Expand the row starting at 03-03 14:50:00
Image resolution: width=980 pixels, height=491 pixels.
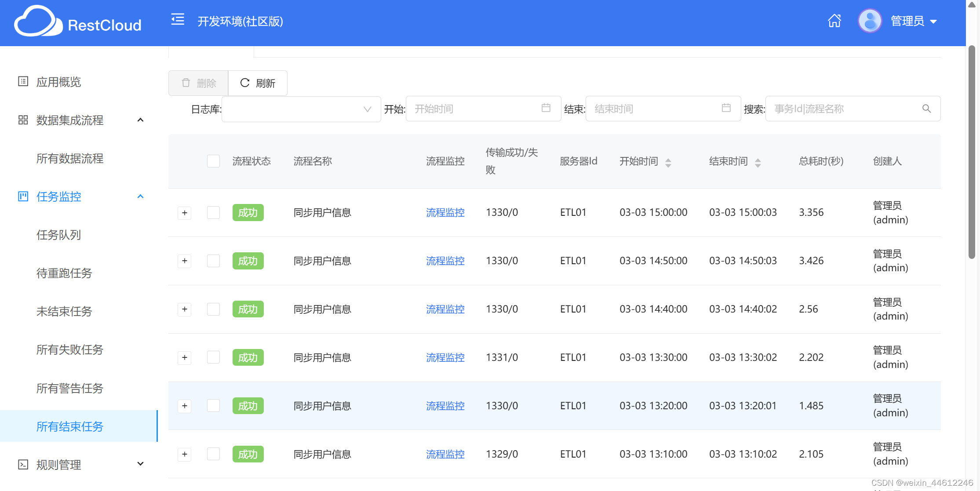[x=185, y=261]
